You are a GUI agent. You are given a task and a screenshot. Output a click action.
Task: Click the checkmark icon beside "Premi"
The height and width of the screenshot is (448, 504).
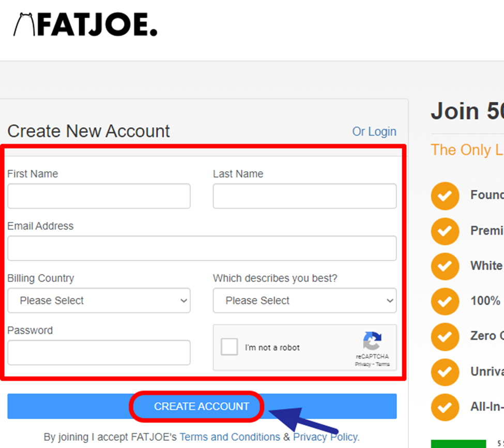pos(445,231)
